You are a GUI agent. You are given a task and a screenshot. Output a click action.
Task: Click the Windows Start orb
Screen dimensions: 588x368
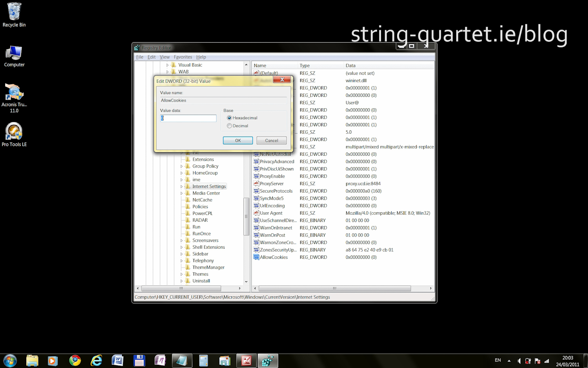(x=10, y=361)
